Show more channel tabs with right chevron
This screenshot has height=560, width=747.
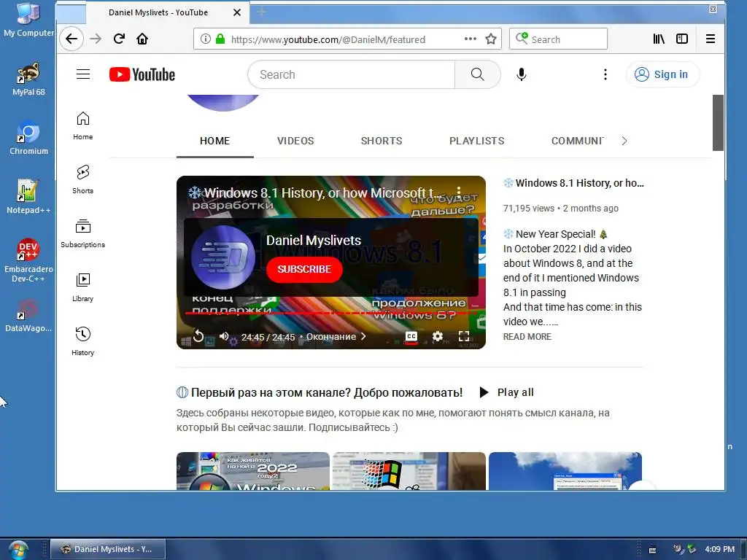(624, 141)
